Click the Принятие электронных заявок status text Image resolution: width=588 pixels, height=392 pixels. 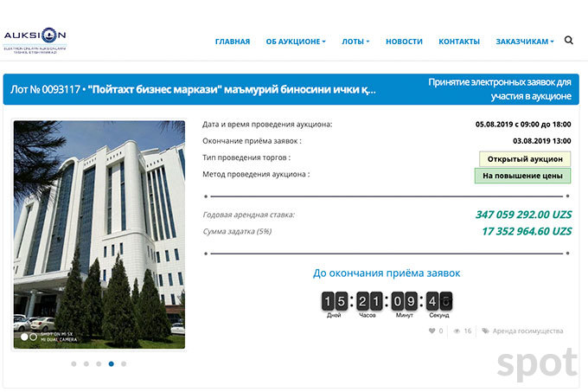pos(500,89)
